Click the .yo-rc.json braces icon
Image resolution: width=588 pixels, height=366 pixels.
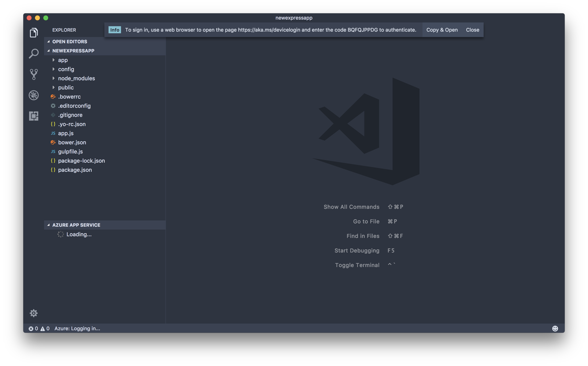[x=53, y=124]
